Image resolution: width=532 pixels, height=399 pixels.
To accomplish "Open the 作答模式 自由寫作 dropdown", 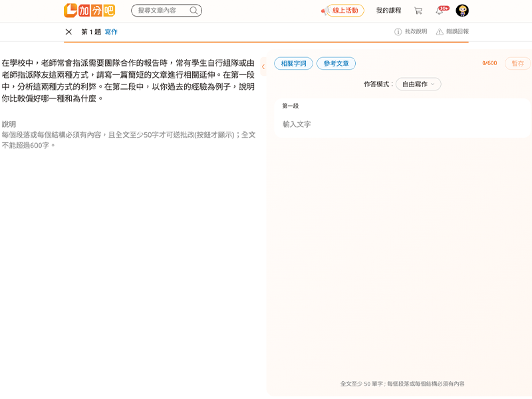I will pyautogui.click(x=418, y=84).
